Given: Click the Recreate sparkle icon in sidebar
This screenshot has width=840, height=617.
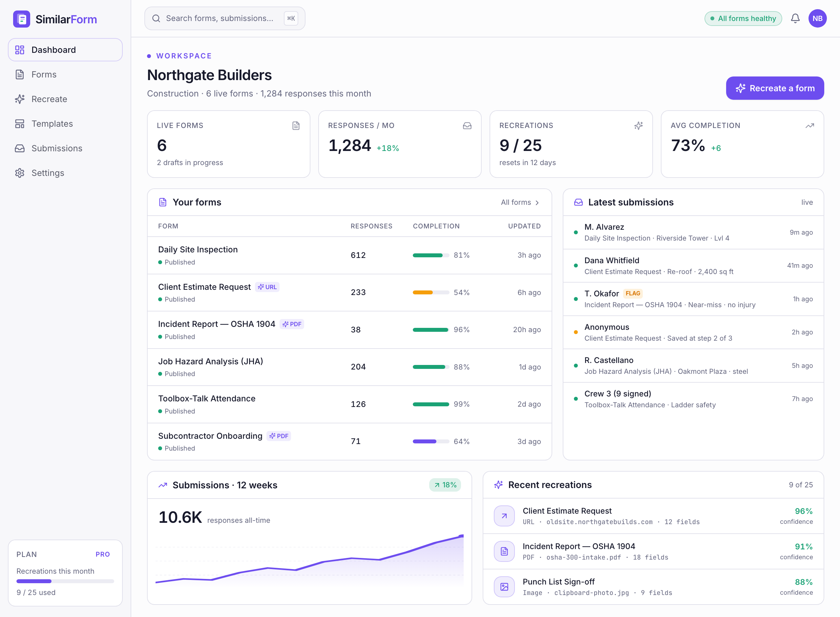Looking at the screenshot, I should click(20, 99).
